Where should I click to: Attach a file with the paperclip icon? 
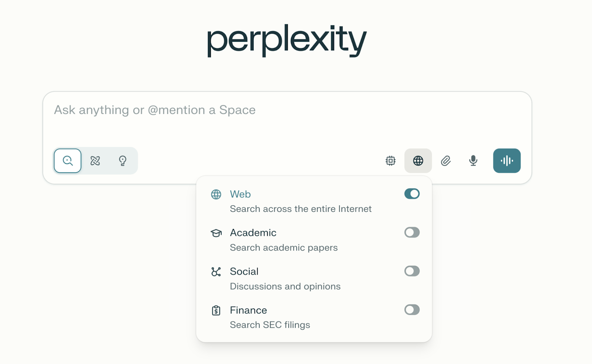click(x=445, y=161)
